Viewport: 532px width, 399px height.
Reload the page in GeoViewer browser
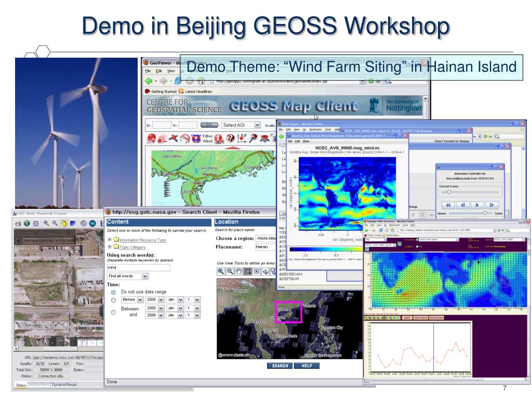pos(178,81)
